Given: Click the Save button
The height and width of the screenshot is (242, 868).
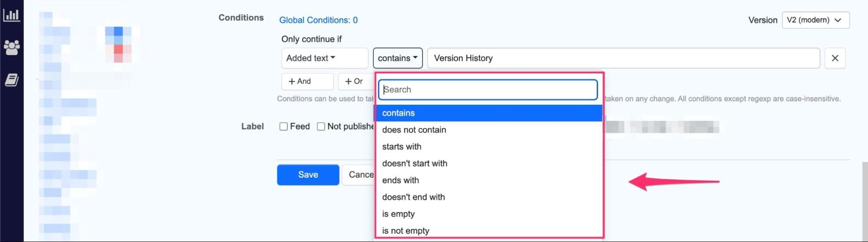Looking at the screenshot, I should [x=308, y=175].
